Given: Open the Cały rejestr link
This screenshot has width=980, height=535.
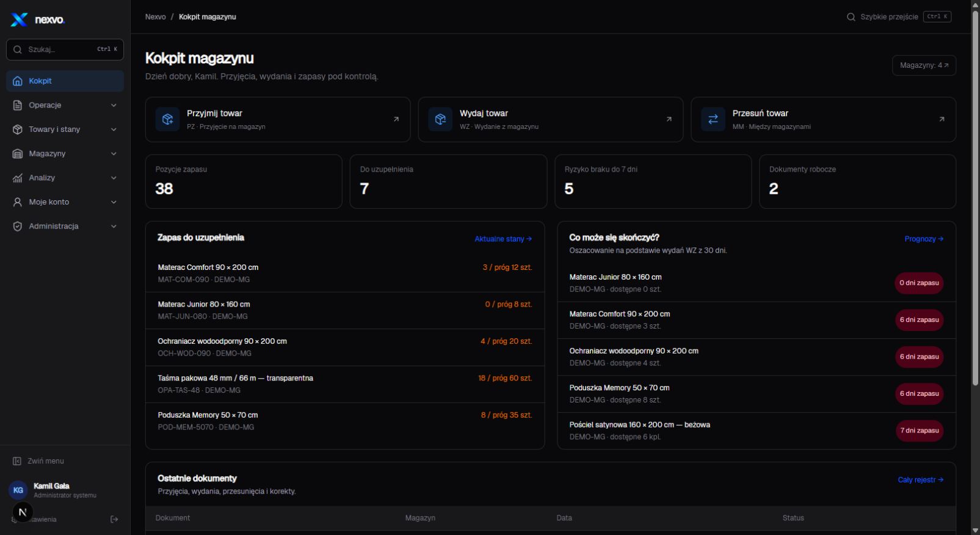Looking at the screenshot, I should (920, 480).
